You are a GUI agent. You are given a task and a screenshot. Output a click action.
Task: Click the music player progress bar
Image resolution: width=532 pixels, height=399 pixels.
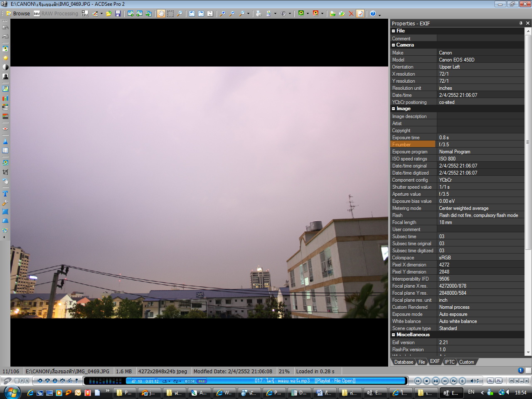pyautogui.click(x=266, y=381)
